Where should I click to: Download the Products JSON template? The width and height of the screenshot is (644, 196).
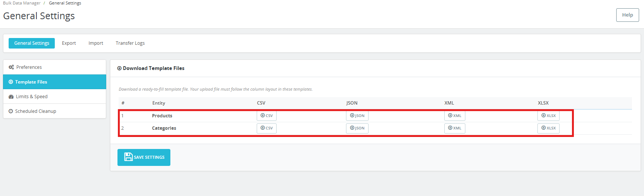click(x=357, y=115)
